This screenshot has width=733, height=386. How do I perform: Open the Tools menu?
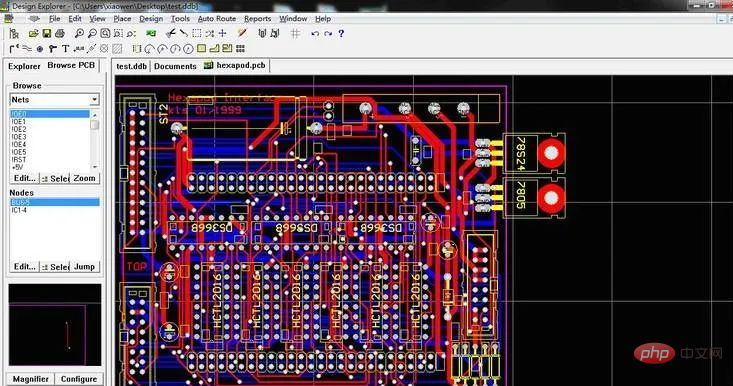coord(180,19)
